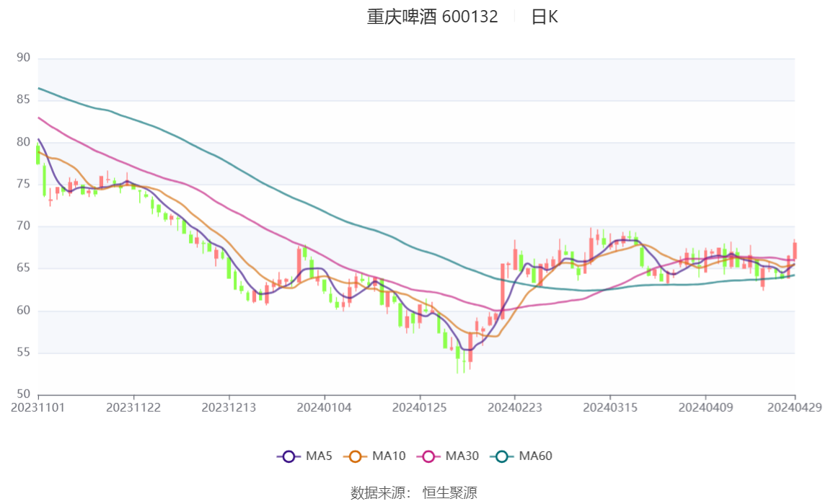The image size is (828, 504).
Task: Click the 20240104 date axis label
Action: pos(325,408)
